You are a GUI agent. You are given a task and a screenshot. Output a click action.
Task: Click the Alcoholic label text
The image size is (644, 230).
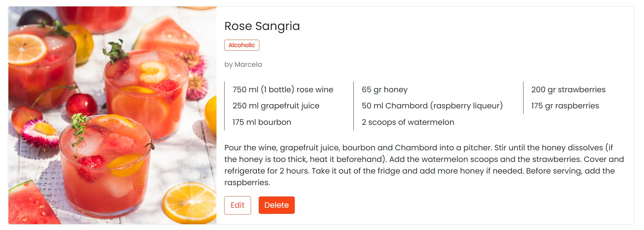(242, 45)
